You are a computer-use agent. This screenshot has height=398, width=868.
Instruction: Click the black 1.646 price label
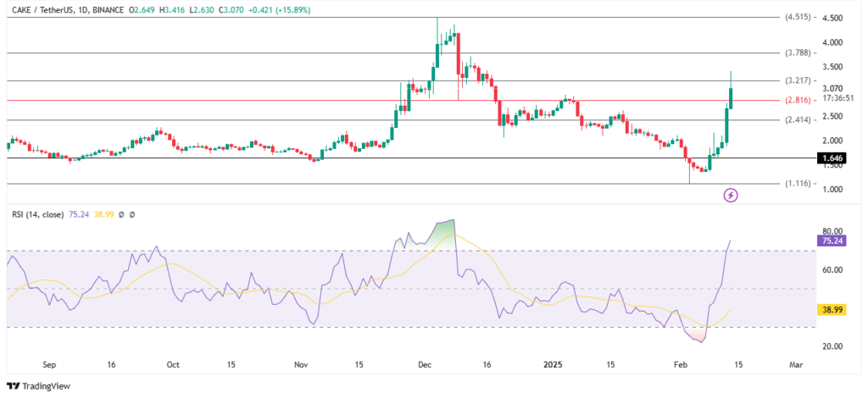click(836, 158)
